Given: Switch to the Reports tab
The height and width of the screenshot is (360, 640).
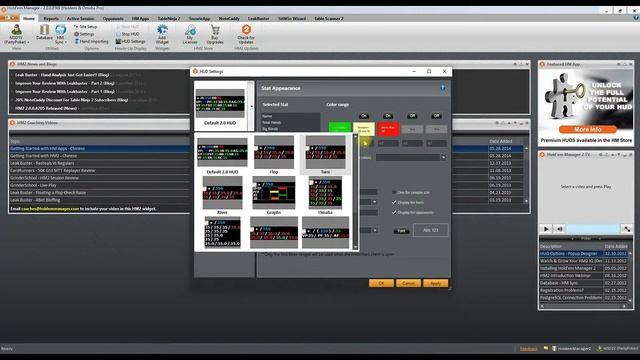Looking at the screenshot, I should 51,18.
